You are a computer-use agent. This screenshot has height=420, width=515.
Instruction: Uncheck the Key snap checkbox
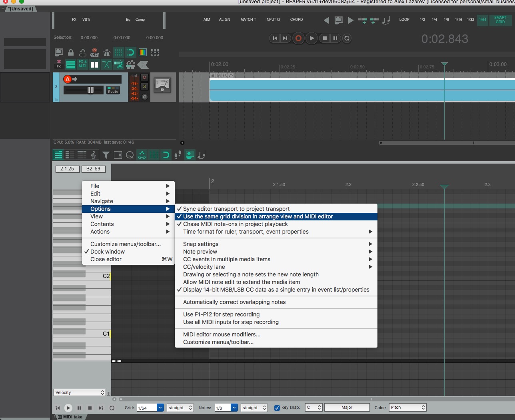277,408
